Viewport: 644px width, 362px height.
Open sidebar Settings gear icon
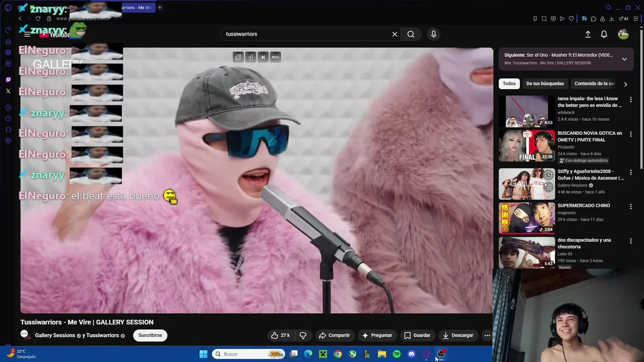pos(8,141)
